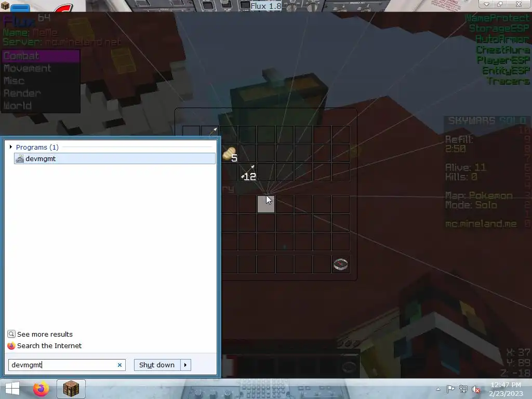Click the 'PlayerESP' module label
This screenshot has height=399, width=532.
pyautogui.click(x=503, y=60)
